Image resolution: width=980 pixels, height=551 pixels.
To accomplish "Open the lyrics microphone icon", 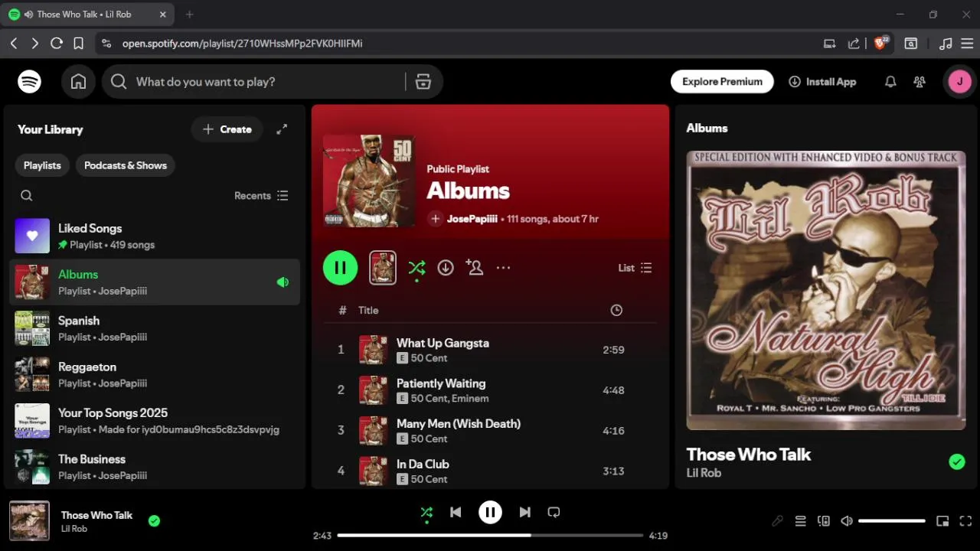I will pos(777,521).
